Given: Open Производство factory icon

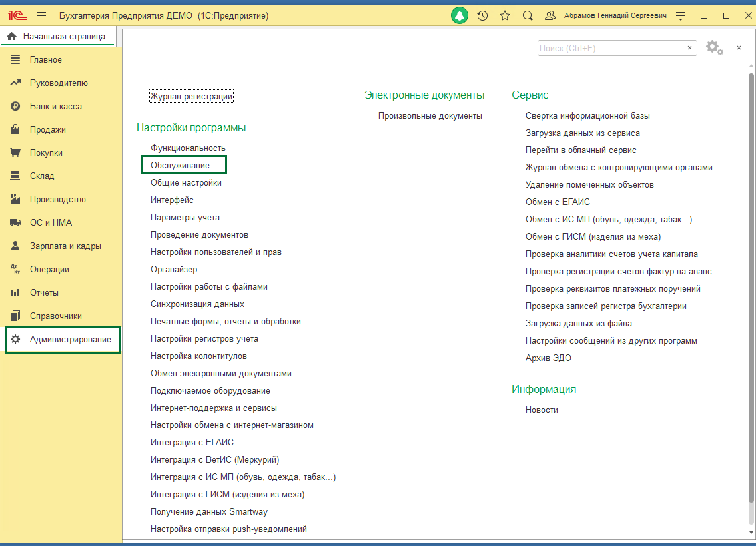Looking at the screenshot, I should pyautogui.click(x=15, y=199).
